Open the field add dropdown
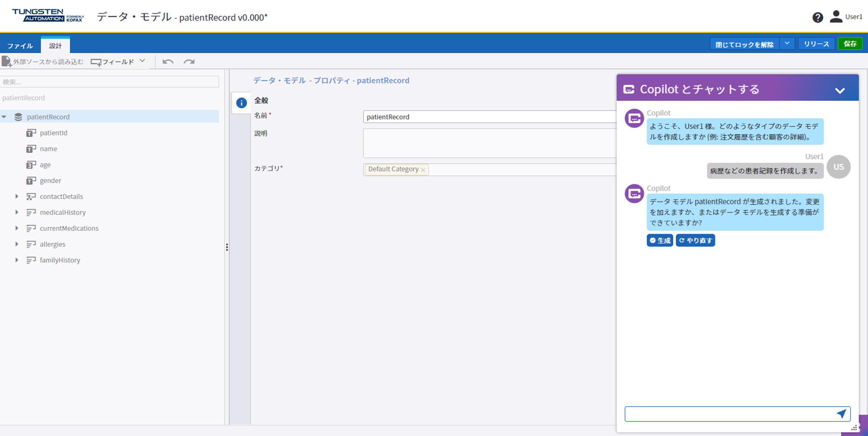The height and width of the screenshot is (436, 868). tap(143, 61)
